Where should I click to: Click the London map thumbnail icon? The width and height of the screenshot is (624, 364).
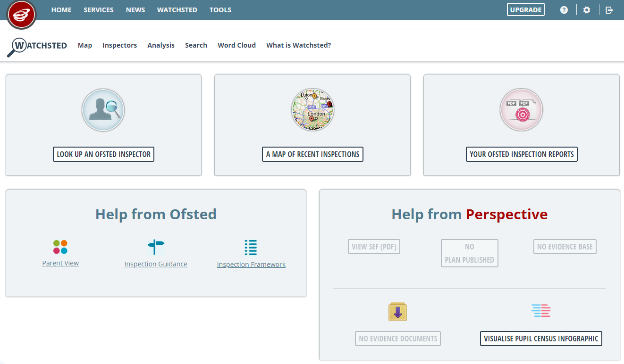(312, 110)
